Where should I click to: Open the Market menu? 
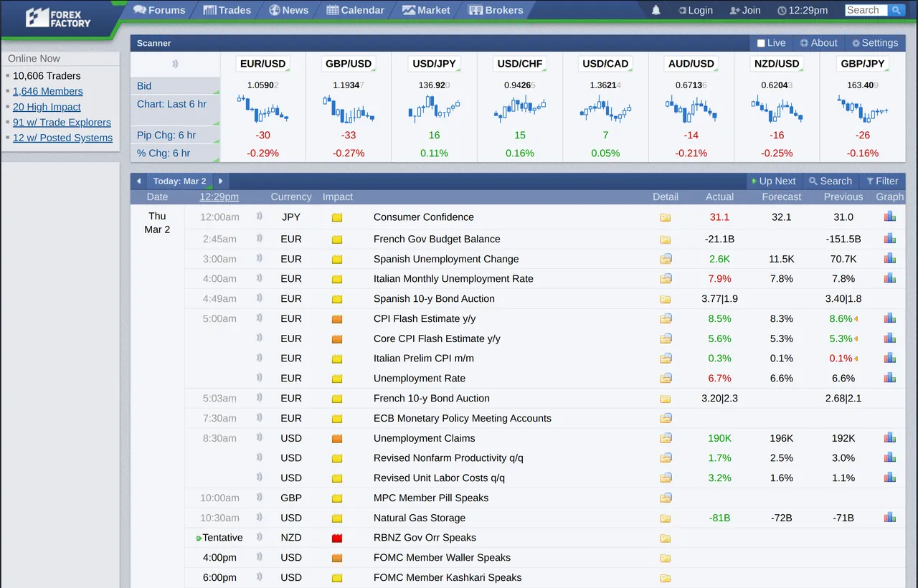point(426,10)
